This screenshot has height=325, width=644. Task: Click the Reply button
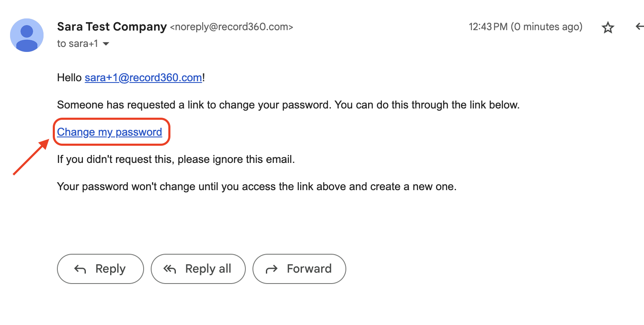(100, 269)
